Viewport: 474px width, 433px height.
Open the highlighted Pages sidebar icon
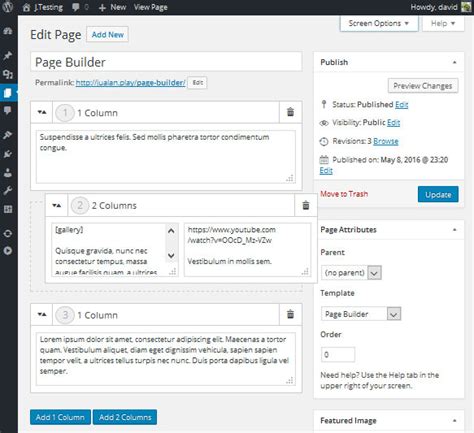(x=8, y=93)
